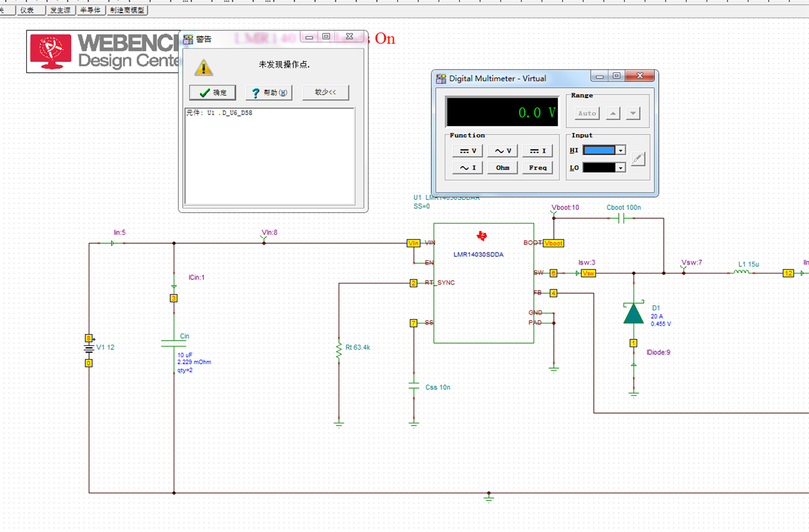
Task: Click the WEBENCH Design Center logo
Action: coord(103,51)
